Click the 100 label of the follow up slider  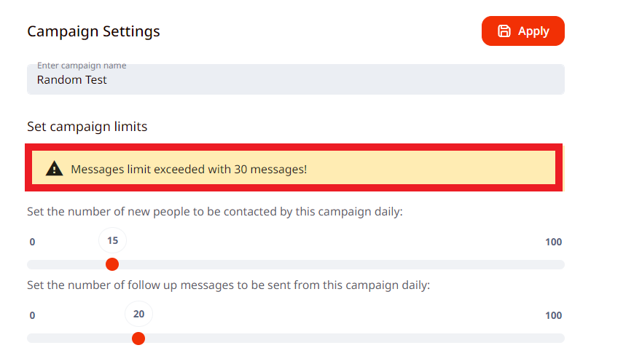point(553,316)
